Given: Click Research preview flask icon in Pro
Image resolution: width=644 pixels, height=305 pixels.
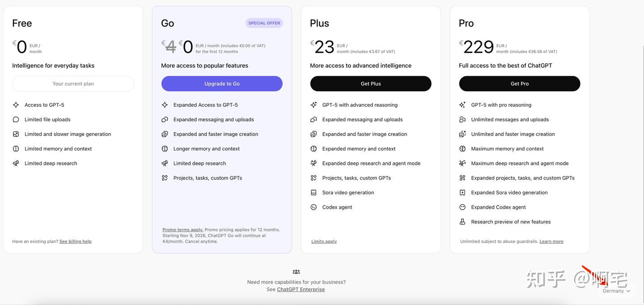Looking at the screenshot, I should pos(462,222).
